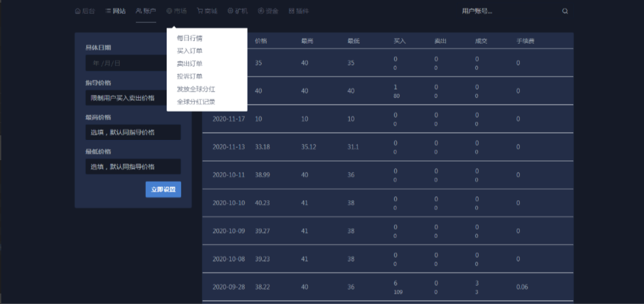
Task: Select the 2020-11-17 date cell
Action: point(228,119)
